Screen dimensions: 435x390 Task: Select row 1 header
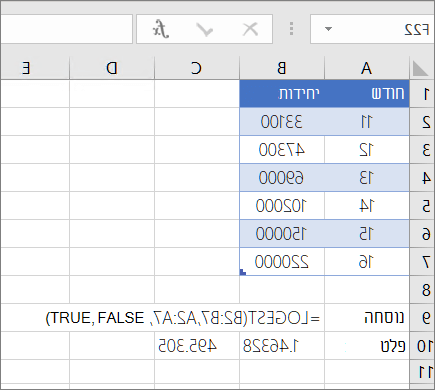tap(422, 94)
